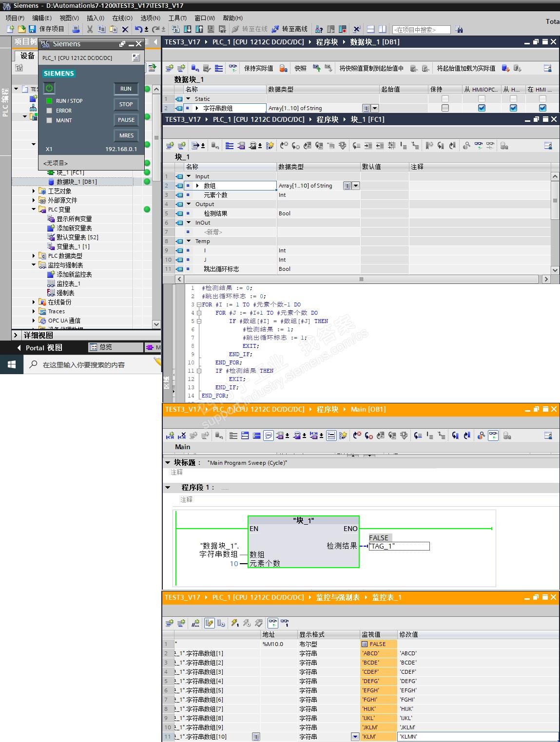560x742 pixels.
Task: Uncheck 从 HMI/OPC checkbox for 字符串数组
Action: click(x=482, y=108)
